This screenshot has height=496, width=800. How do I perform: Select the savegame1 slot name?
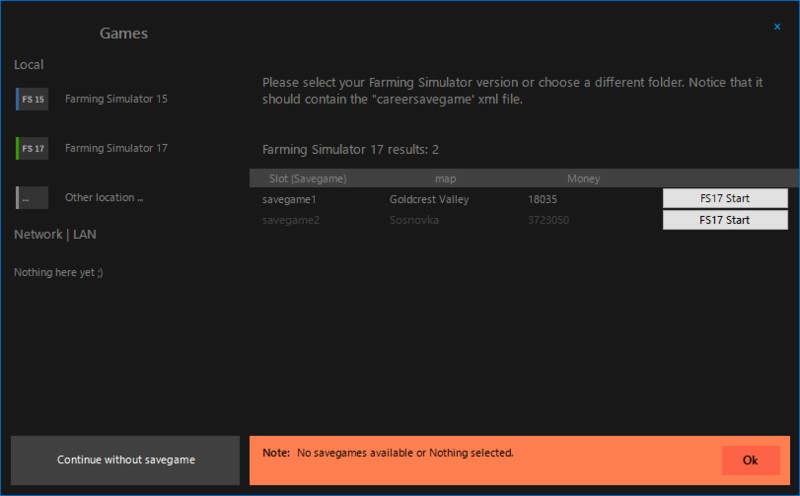(290, 199)
